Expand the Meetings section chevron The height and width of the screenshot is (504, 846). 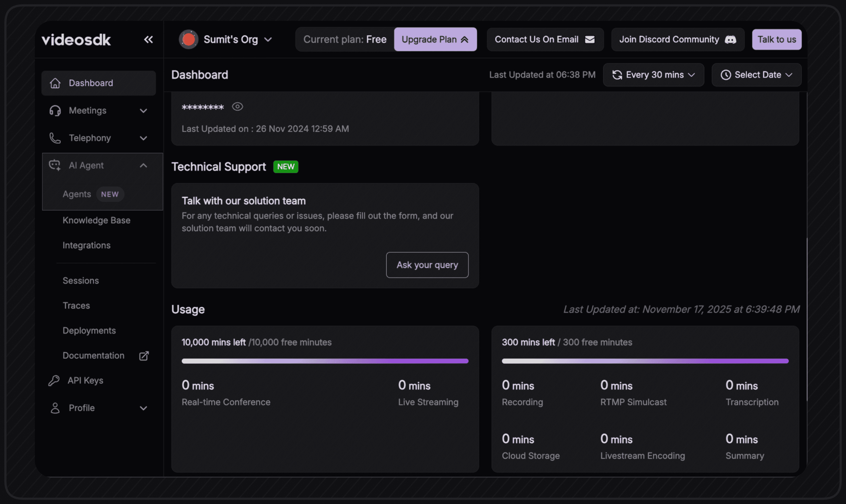click(144, 111)
